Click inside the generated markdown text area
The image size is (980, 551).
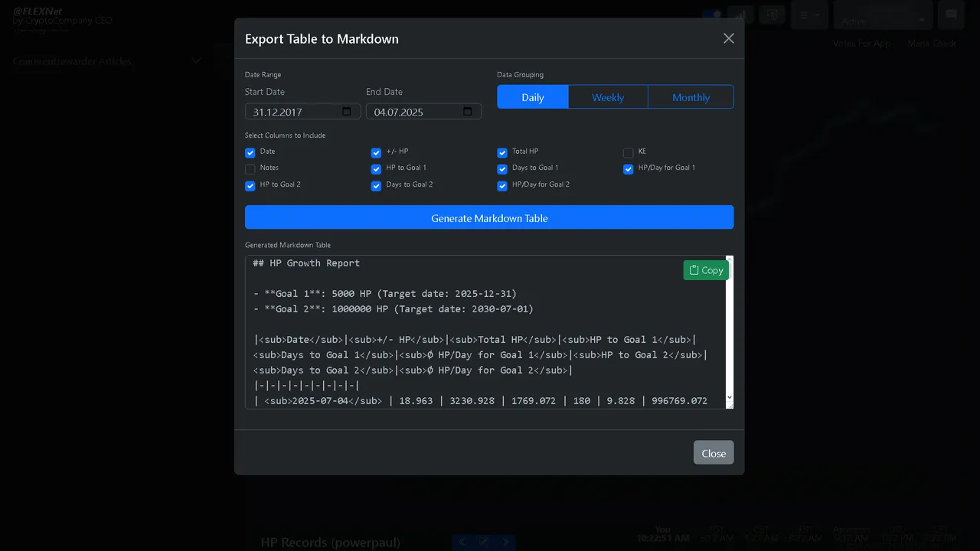tap(485, 332)
